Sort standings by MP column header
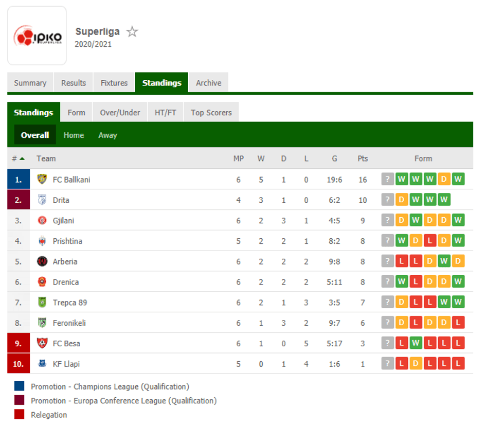Image resolution: width=504 pixels, height=425 pixels. (x=239, y=158)
